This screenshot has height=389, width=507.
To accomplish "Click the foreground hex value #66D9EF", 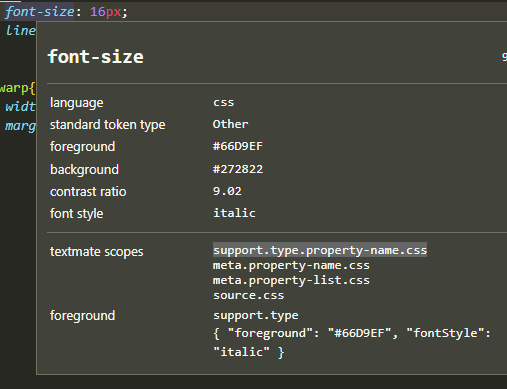I will coord(238,146).
